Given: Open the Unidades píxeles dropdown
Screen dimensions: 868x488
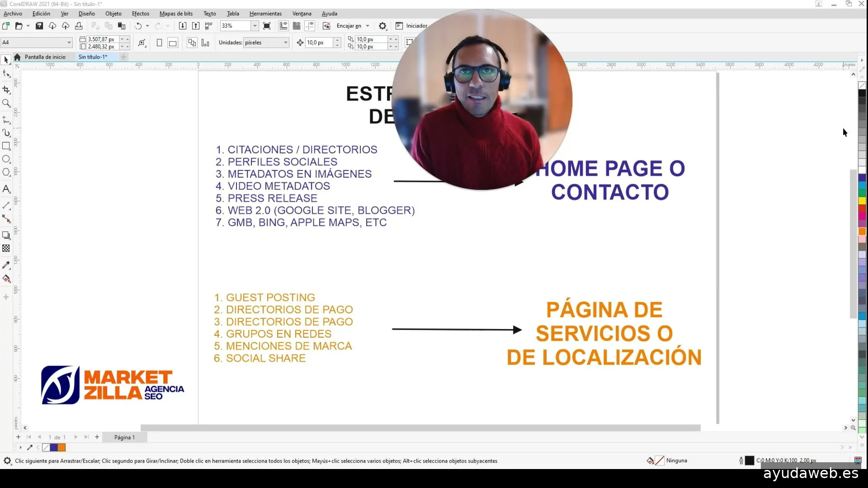Looking at the screenshot, I should pyautogui.click(x=286, y=42).
